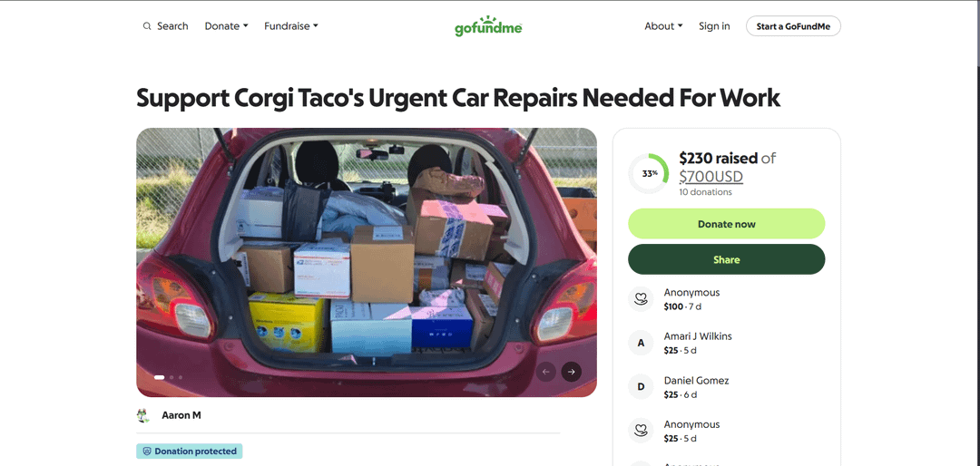Screen dimensions: 980x466
Task: Expand the Donate dropdown menu
Action: coord(226,26)
